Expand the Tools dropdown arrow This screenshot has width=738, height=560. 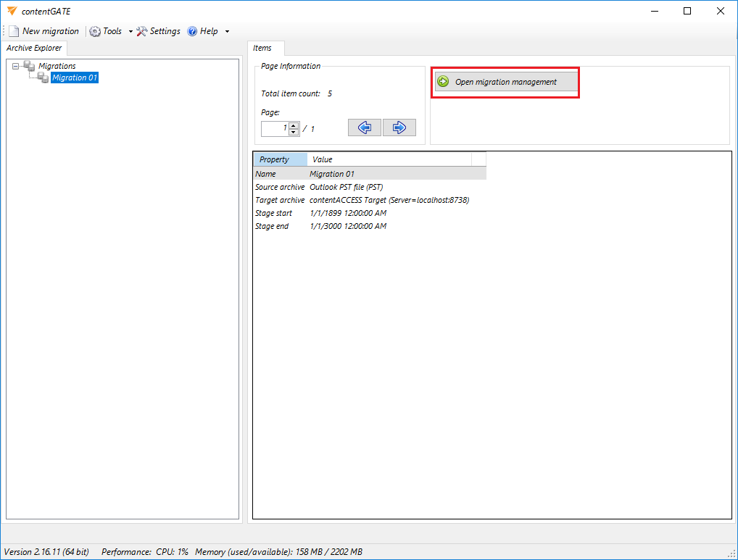click(x=130, y=32)
